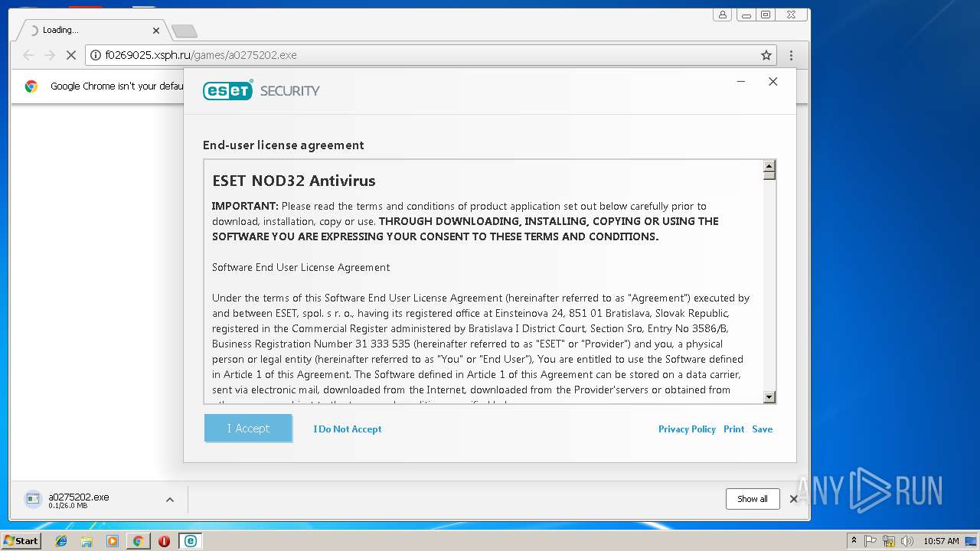Close the ESET installer window
Image resolution: width=980 pixels, height=551 pixels.
click(773, 82)
